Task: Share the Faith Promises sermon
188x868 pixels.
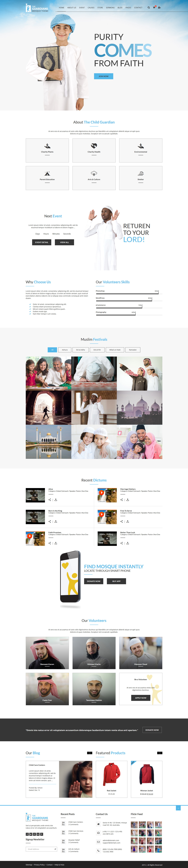Action: (50, 543)
